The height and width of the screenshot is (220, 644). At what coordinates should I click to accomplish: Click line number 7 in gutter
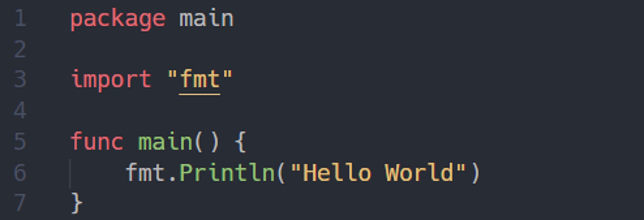[20, 203]
